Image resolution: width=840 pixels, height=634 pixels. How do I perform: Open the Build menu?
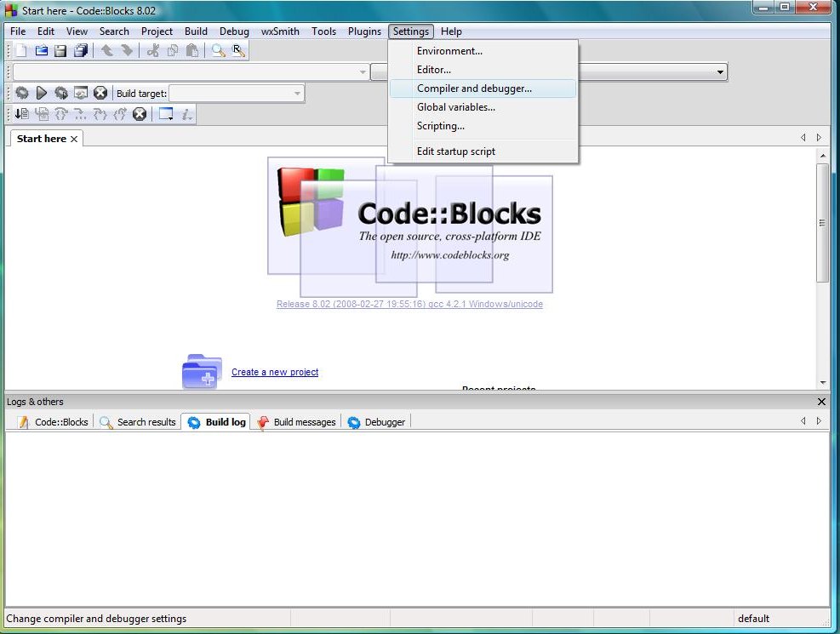click(196, 31)
